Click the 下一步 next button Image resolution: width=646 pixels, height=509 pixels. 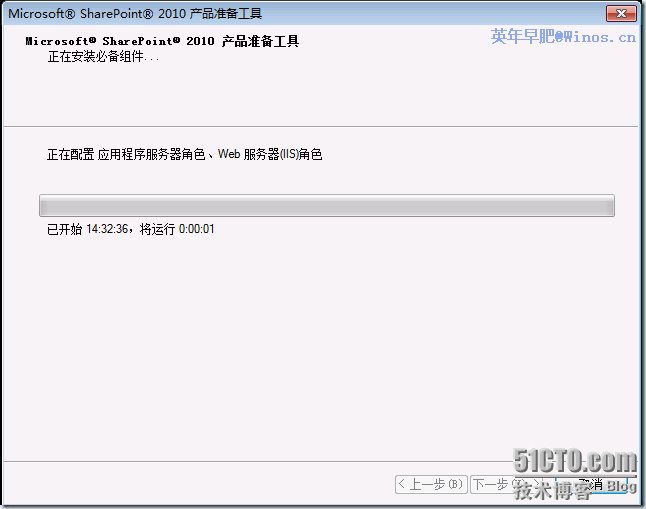[508, 484]
